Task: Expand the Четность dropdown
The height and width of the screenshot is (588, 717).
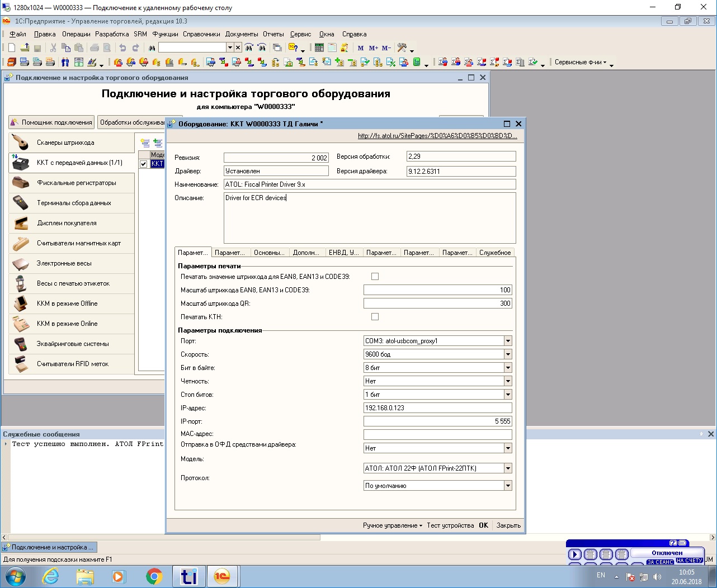Action: coord(508,381)
